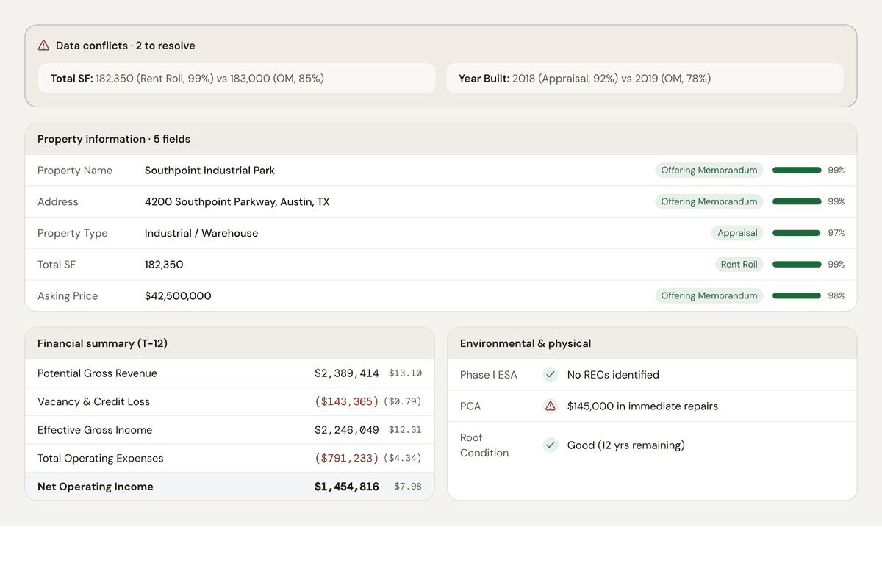The width and height of the screenshot is (882, 588).
Task: Click the Rent Roll source badge
Action: [739, 265]
